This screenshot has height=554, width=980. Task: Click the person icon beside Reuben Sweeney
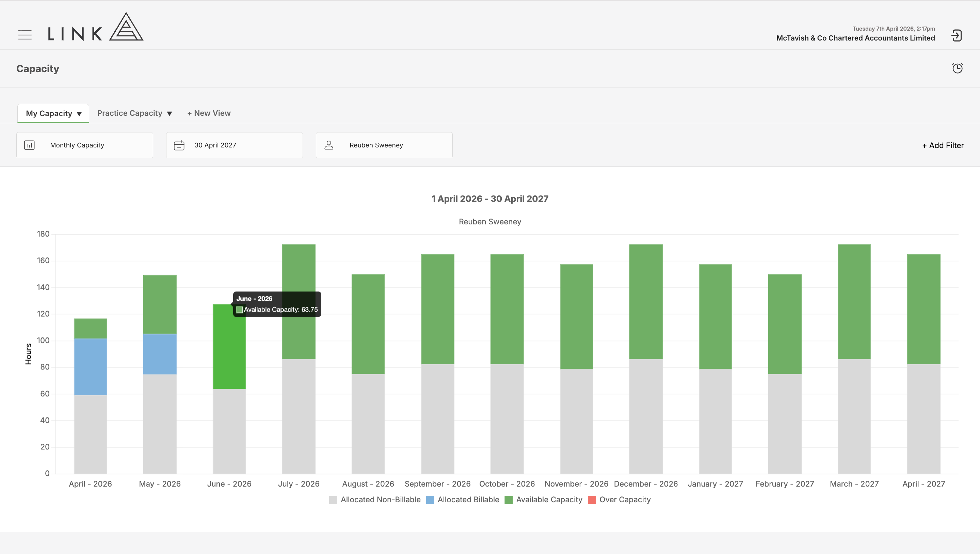tap(329, 145)
